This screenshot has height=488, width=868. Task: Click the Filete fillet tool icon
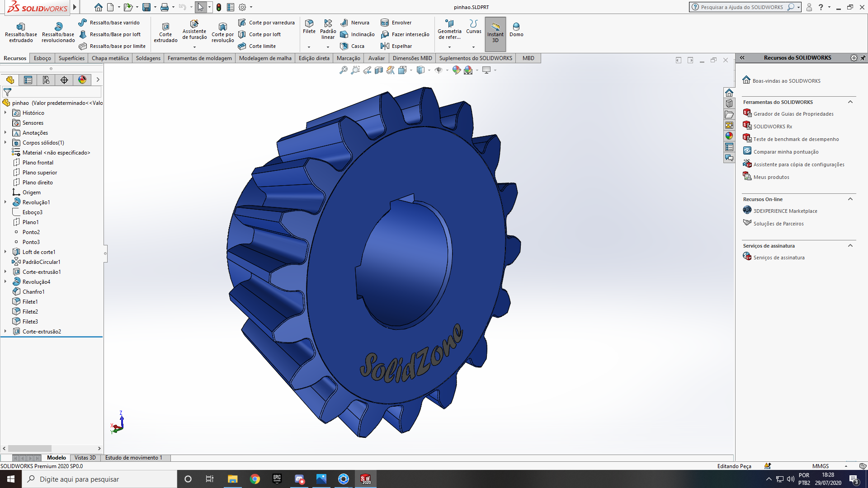point(309,23)
